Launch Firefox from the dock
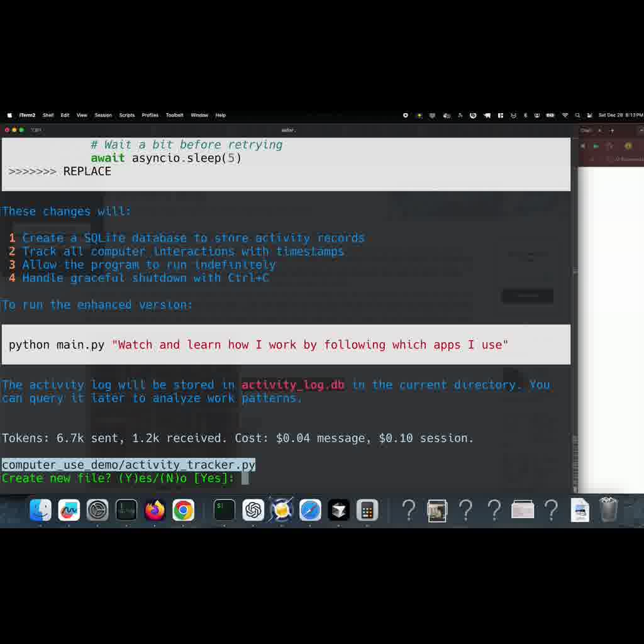The image size is (644, 644). [155, 510]
